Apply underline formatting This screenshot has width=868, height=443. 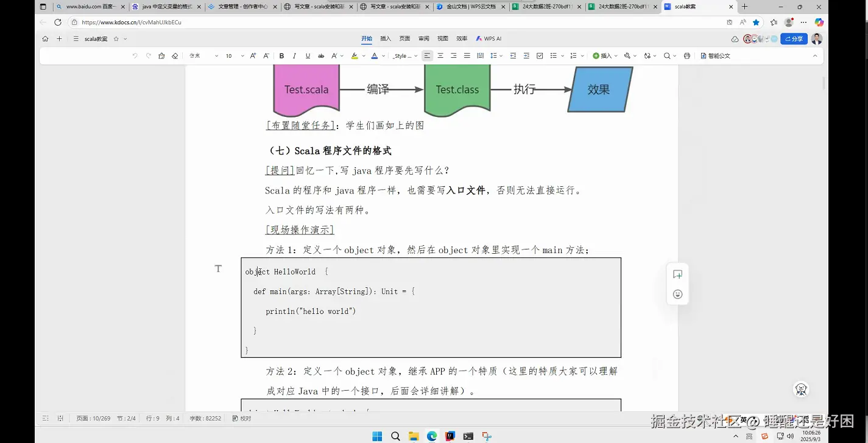click(307, 55)
